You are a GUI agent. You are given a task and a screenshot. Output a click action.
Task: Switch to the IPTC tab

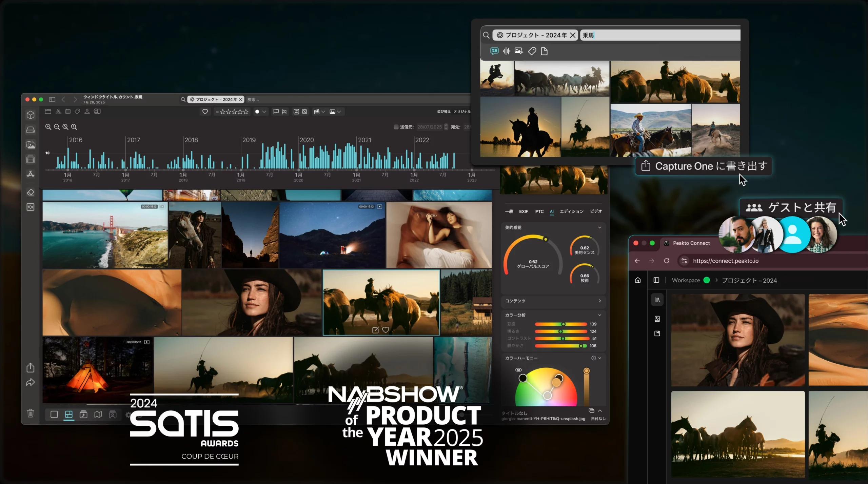coord(539,211)
